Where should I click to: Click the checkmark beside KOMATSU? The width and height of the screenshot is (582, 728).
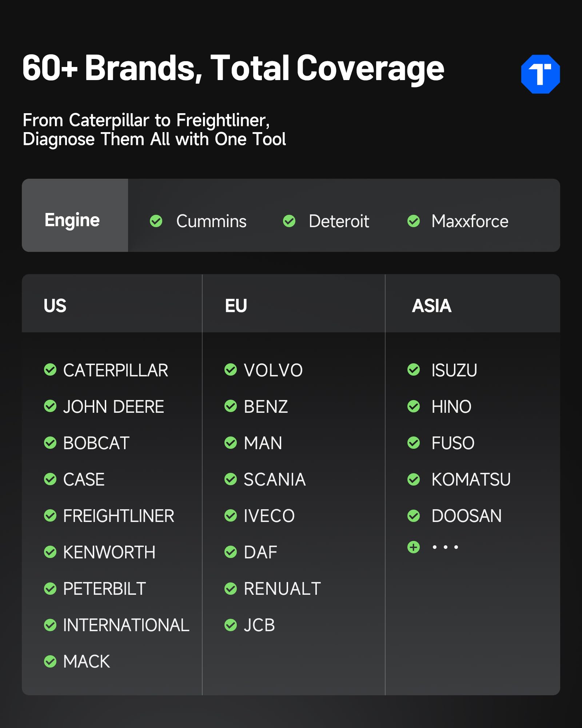414,479
